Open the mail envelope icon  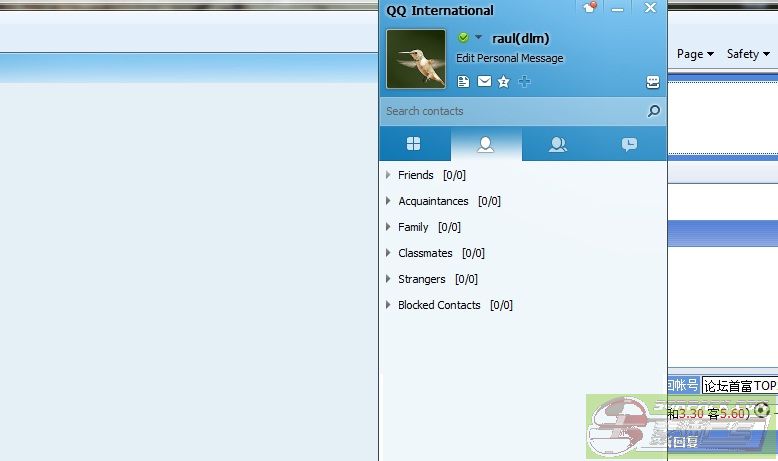click(484, 81)
